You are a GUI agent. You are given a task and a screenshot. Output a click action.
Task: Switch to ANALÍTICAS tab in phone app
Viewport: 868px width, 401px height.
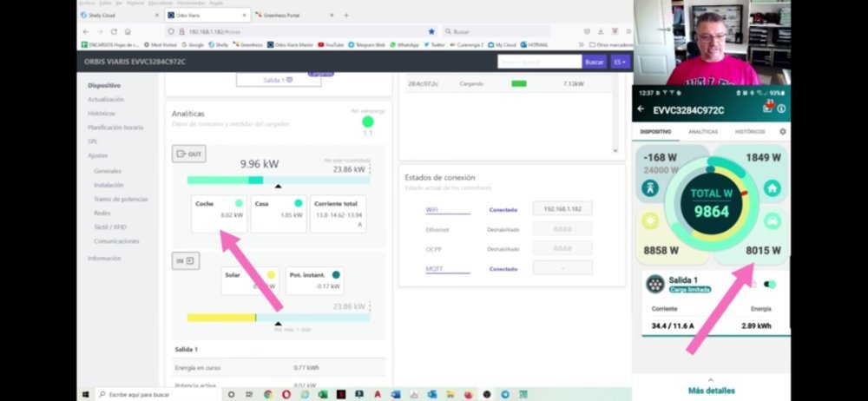tap(703, 132)
